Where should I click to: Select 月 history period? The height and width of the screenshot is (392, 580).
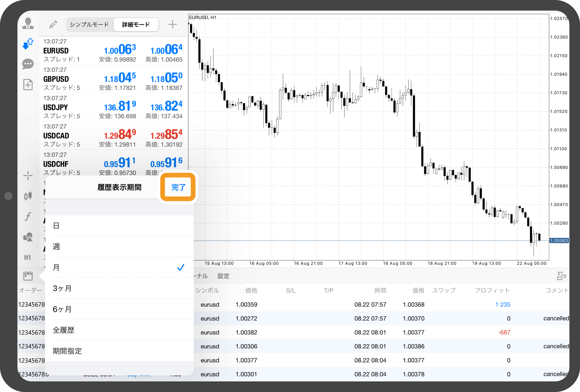point(119,267)
